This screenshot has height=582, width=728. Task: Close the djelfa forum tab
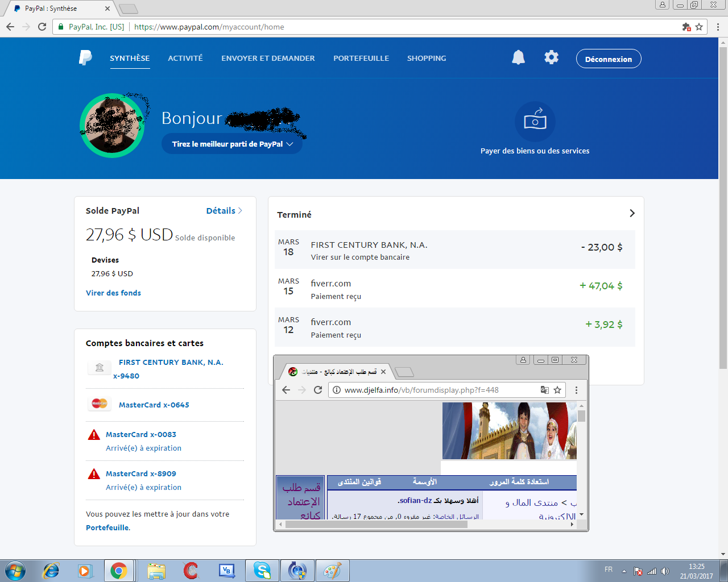pos(383,372)
